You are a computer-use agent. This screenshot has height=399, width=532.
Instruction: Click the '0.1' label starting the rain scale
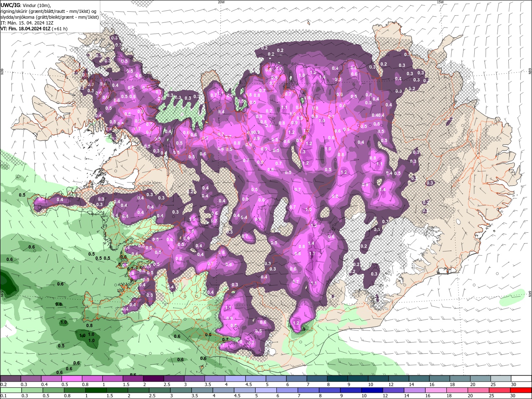tap(3, 396)
